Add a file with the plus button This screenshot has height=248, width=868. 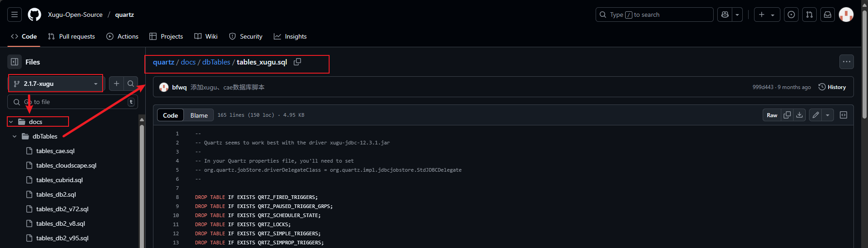click(117, 84)
